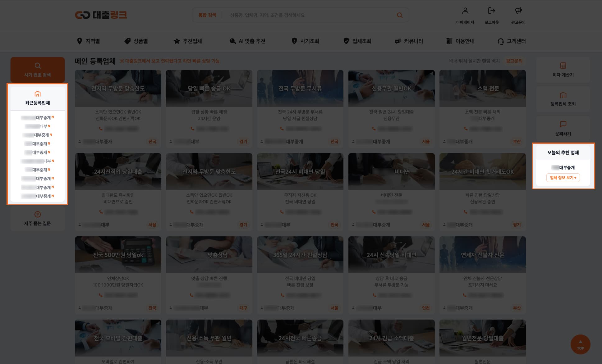Click the 상품별 tag icon

pos(127,41)
